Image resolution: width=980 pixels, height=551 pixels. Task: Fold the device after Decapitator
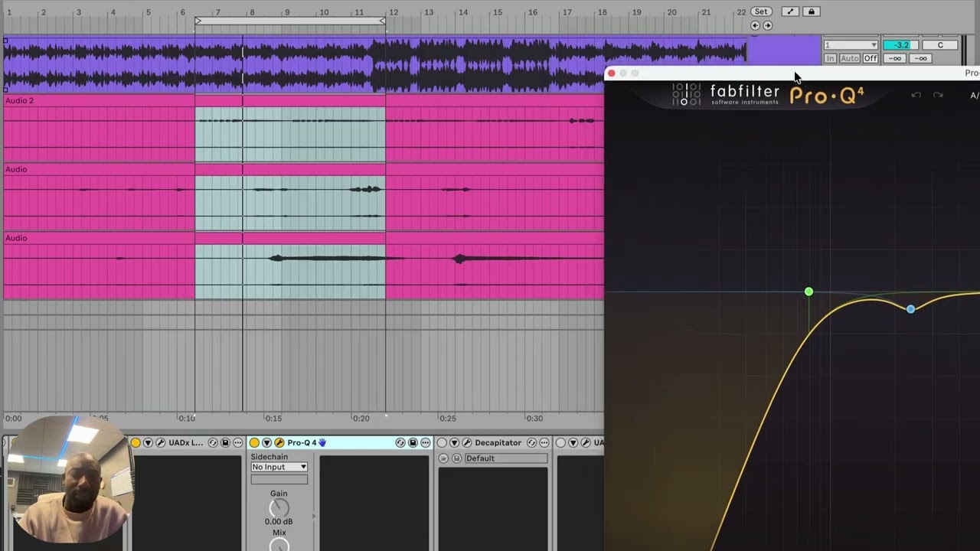click(x=573, y=442)
